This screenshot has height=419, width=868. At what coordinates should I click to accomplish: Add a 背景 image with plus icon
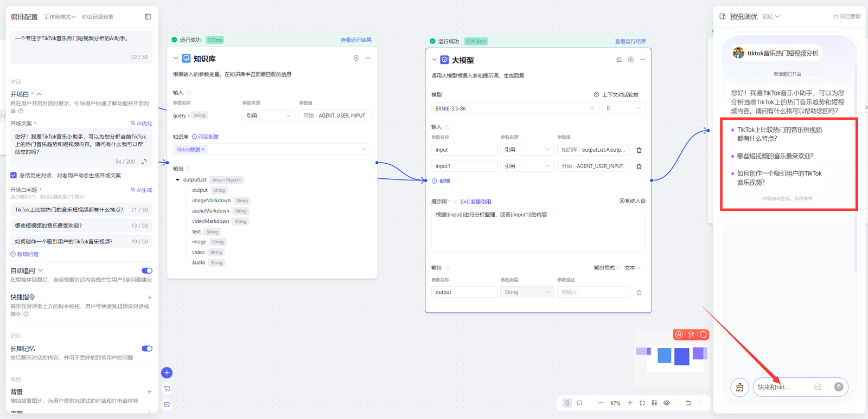tap(150, 392)
